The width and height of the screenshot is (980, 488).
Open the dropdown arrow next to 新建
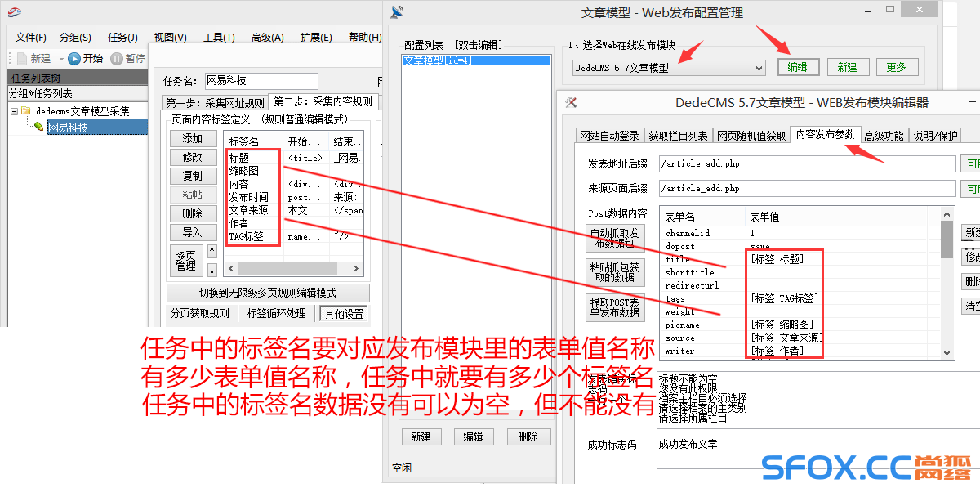point(60,59)
